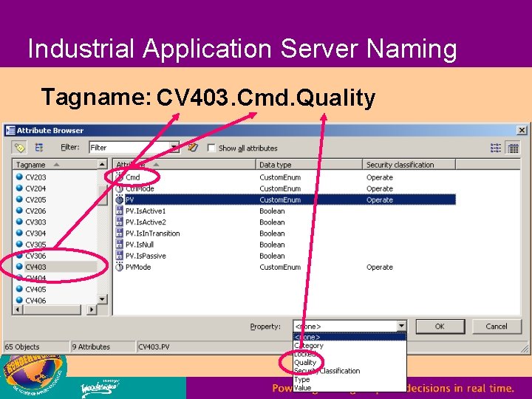Click the CV205 blue sphere icon
Image resolution: width=532 pixels, height=399 pixels.
(19, 199)
